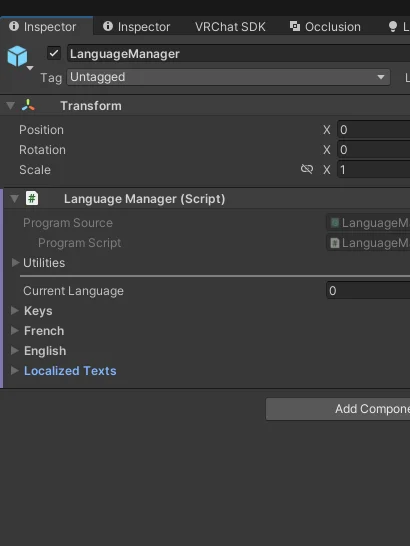The image size is (410, 546).
Task: Click the Current Language value field
Action: 368,291
